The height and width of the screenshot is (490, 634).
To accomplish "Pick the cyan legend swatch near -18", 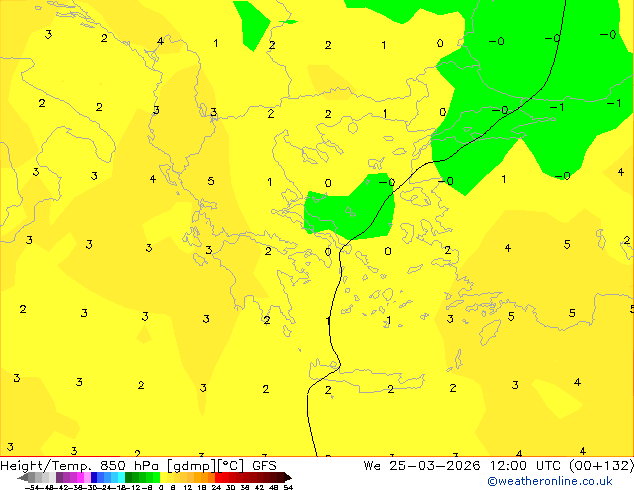I will pyautogui.click(x=121, y=478).
